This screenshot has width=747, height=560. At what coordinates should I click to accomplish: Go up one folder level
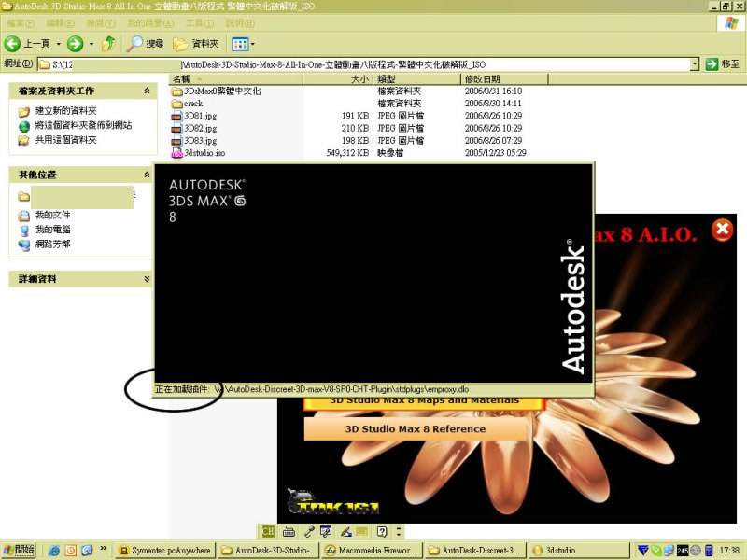coord(109,44)
